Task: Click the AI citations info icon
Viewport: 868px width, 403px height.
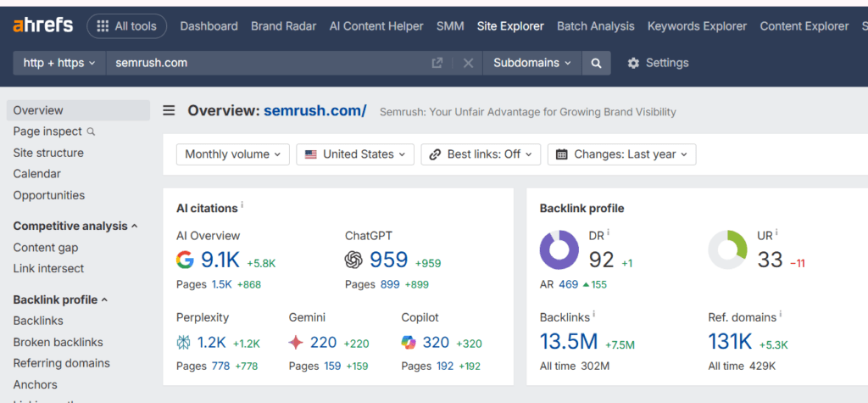Action: [x=242, y=205]
